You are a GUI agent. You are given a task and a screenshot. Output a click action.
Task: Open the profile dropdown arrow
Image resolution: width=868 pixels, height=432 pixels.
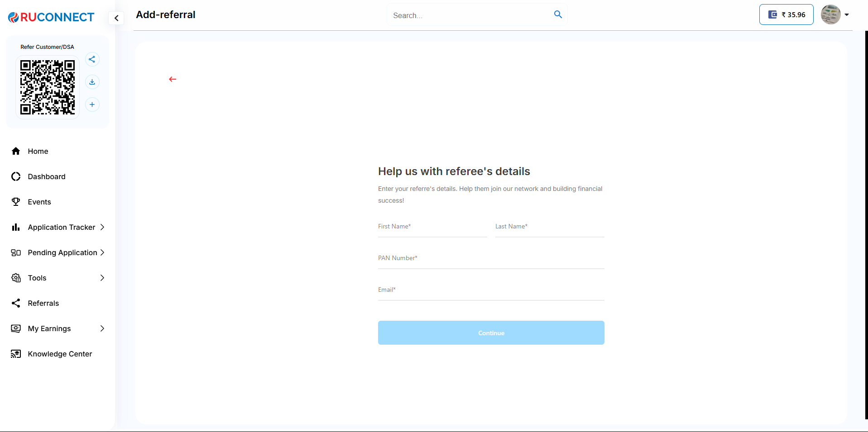point(847,14)
